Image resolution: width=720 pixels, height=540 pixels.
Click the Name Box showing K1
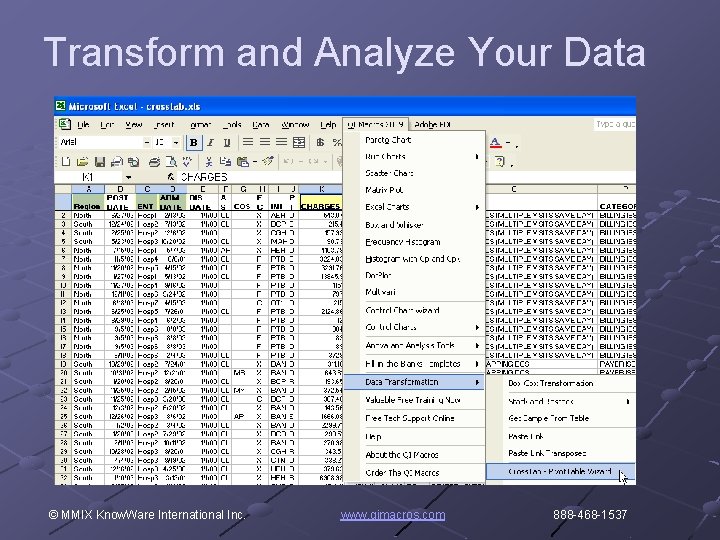90,177
